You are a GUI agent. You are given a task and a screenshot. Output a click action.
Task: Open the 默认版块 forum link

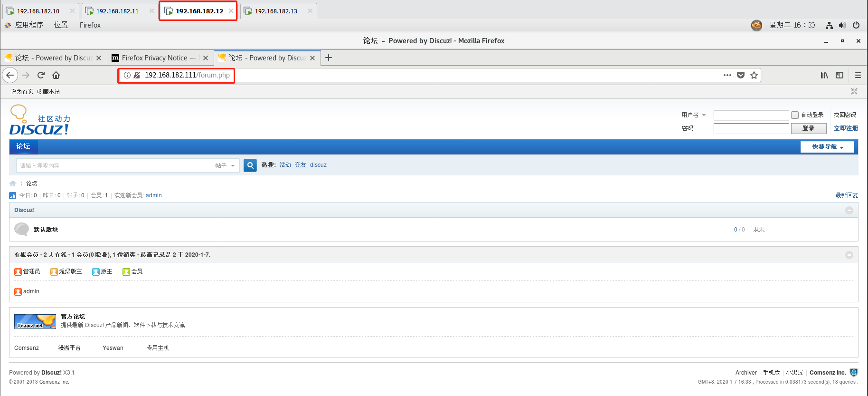pos(46,230)
